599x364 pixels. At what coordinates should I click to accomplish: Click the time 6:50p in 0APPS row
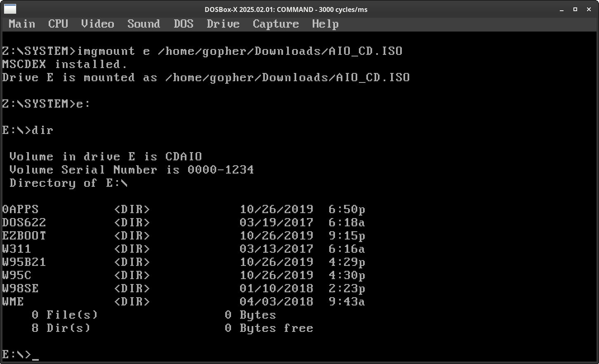347,209
